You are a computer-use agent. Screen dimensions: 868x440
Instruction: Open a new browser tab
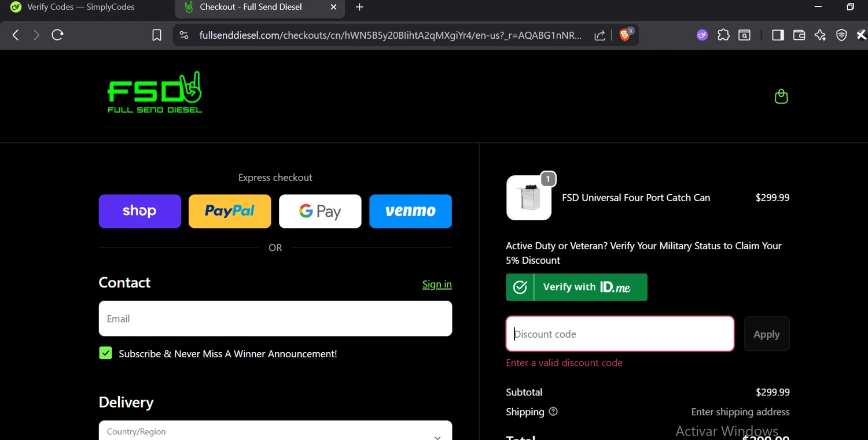click(359, 8)
